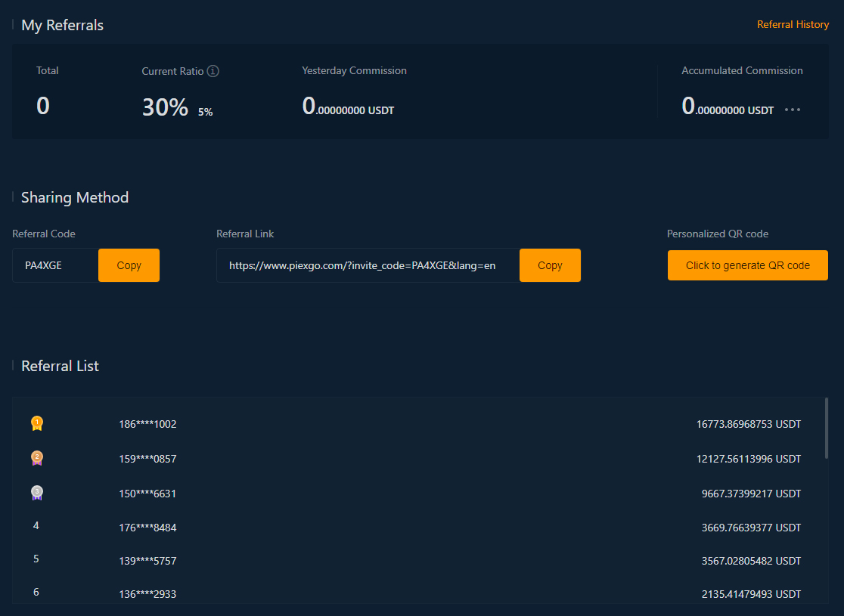Select user 136****2933 in referral list

[x=147, y=594]
